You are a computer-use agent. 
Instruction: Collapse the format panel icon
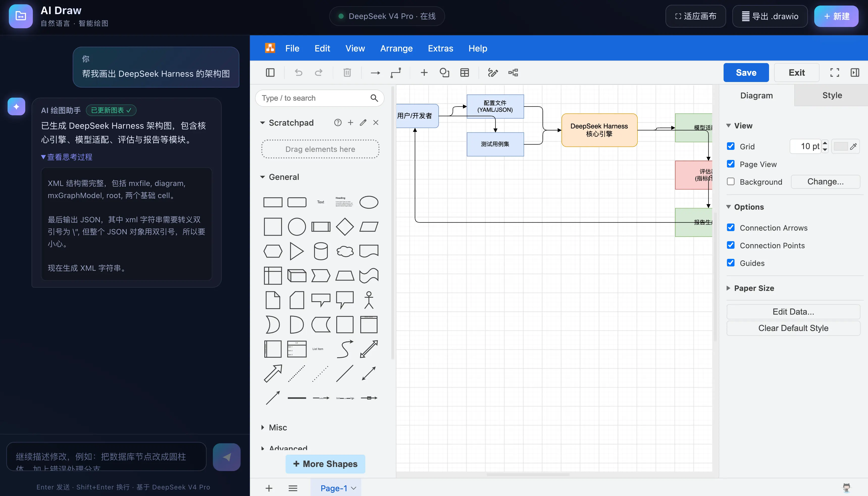(855, 73)
